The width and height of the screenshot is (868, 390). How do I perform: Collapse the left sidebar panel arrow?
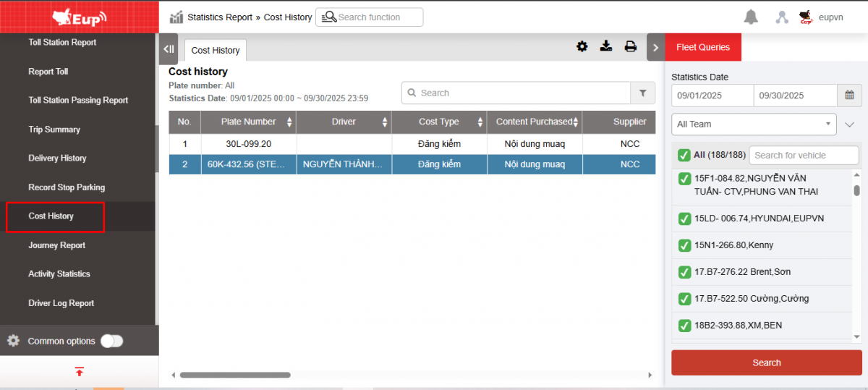coord(168,49)
